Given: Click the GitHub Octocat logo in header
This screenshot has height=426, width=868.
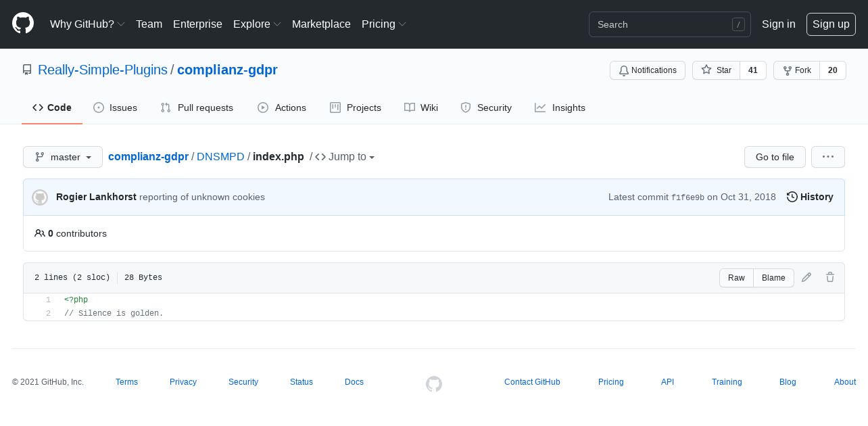Looking at the screenshot, I should [23, 24].
